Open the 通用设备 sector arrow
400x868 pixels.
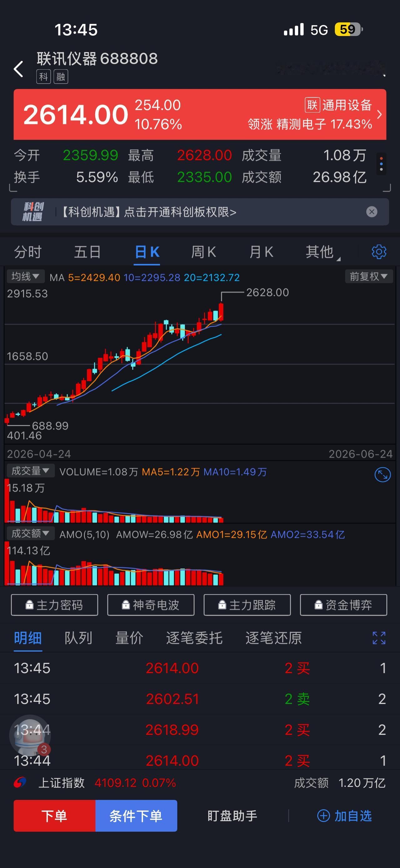click(x=379, y=114)
